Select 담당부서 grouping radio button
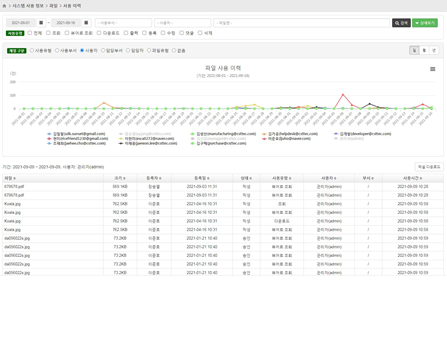The image size is (447, 362). [x=103, y=50]
